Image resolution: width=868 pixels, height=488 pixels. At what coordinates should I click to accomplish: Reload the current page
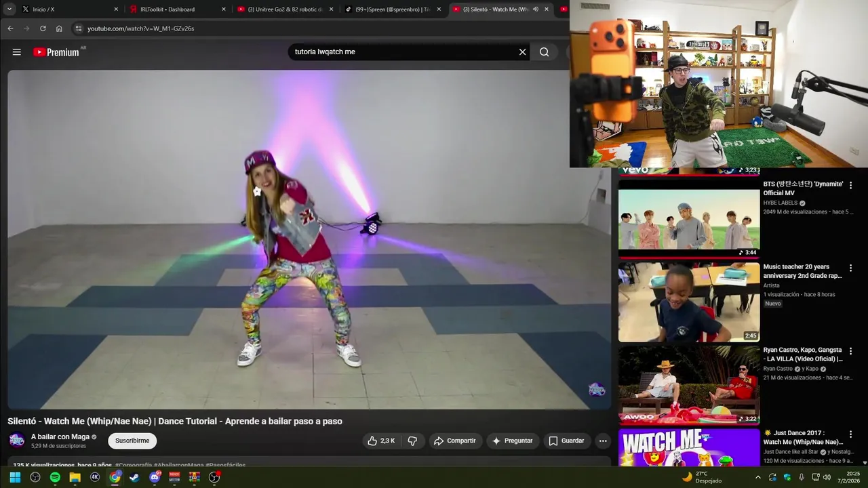43,28
